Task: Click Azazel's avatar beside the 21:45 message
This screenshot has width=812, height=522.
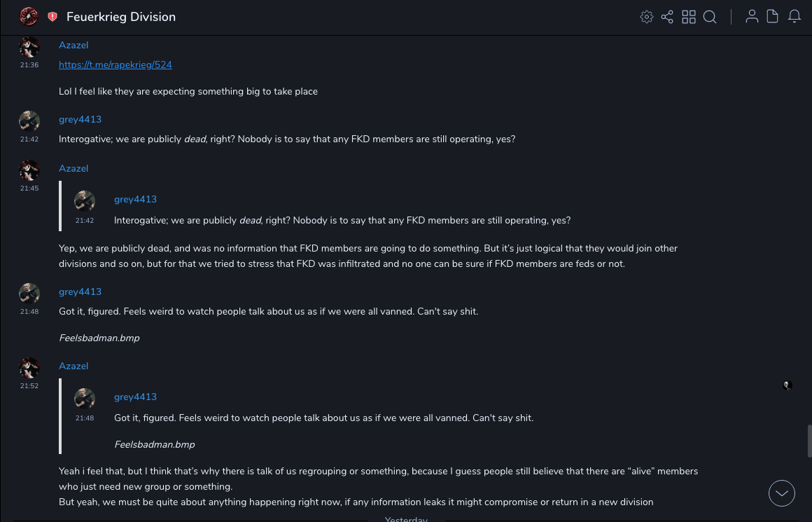Action: [29, 170]
